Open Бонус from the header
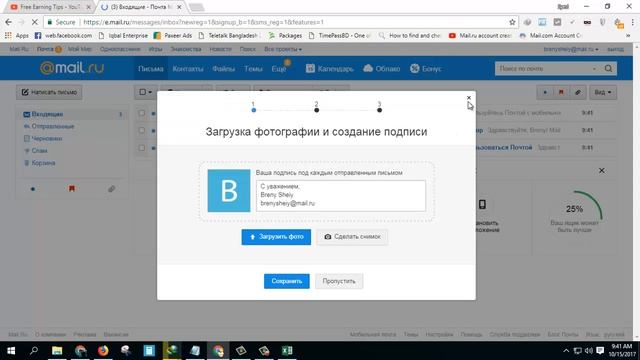640x360 pixels. (426, 69)
